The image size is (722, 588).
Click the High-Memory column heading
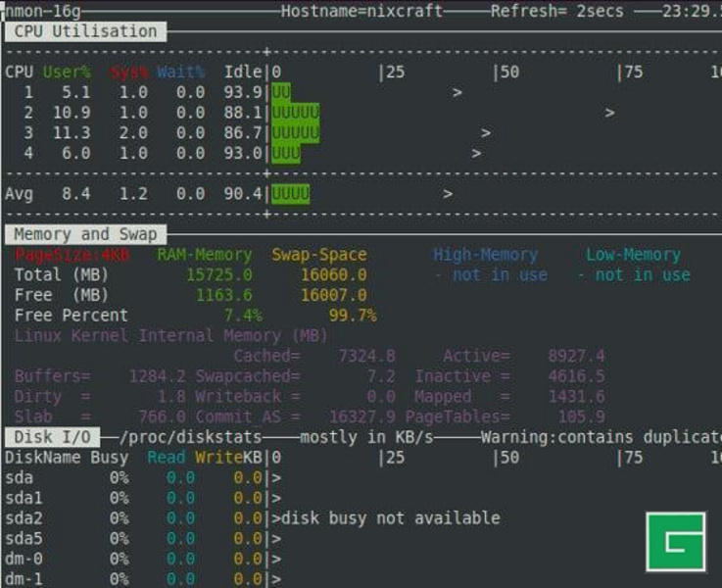coord(485,255)
